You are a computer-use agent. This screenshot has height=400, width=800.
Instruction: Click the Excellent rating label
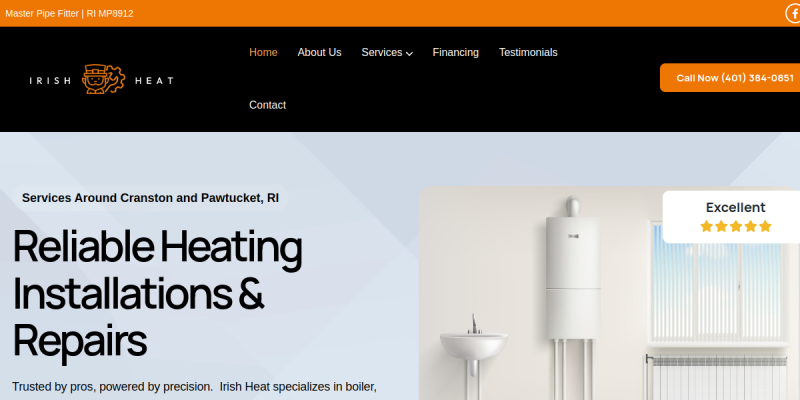point(736,208)
